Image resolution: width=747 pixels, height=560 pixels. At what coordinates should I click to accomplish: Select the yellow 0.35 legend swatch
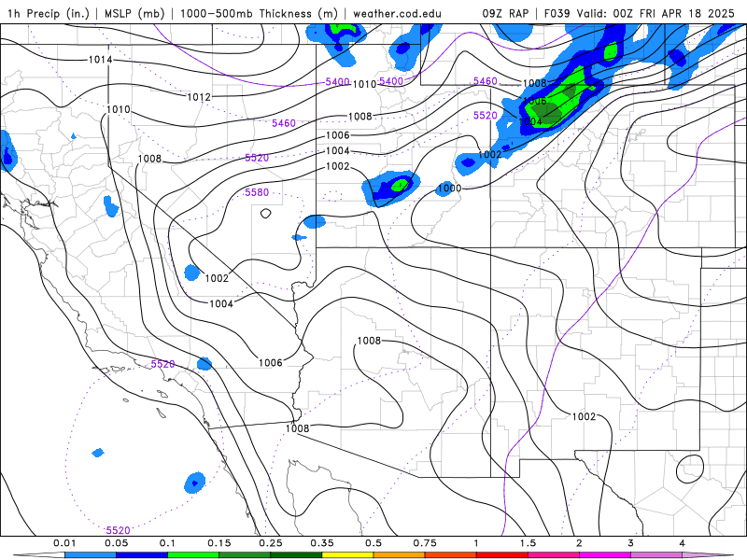pyautogui.click(x=347, y=555)
